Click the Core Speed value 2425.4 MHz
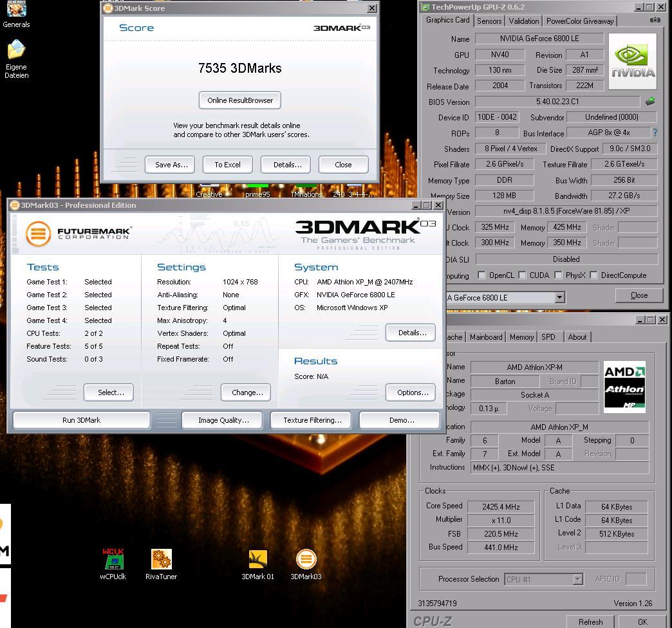 click(501, 507)
